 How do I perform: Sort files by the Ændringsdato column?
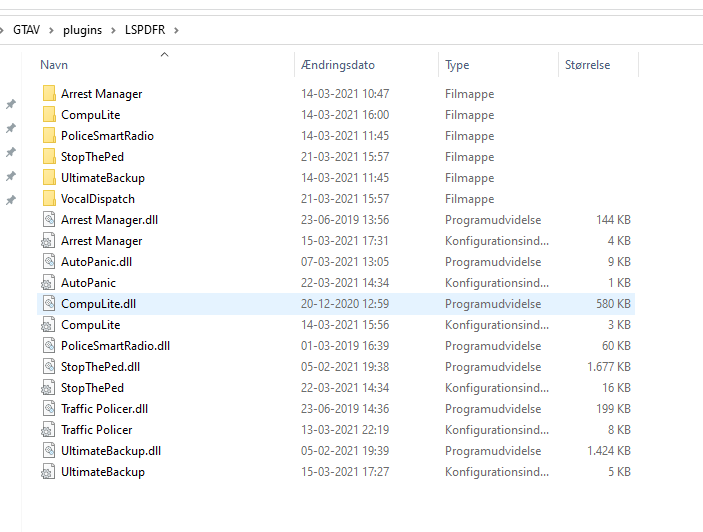click(x=338, y=65)
